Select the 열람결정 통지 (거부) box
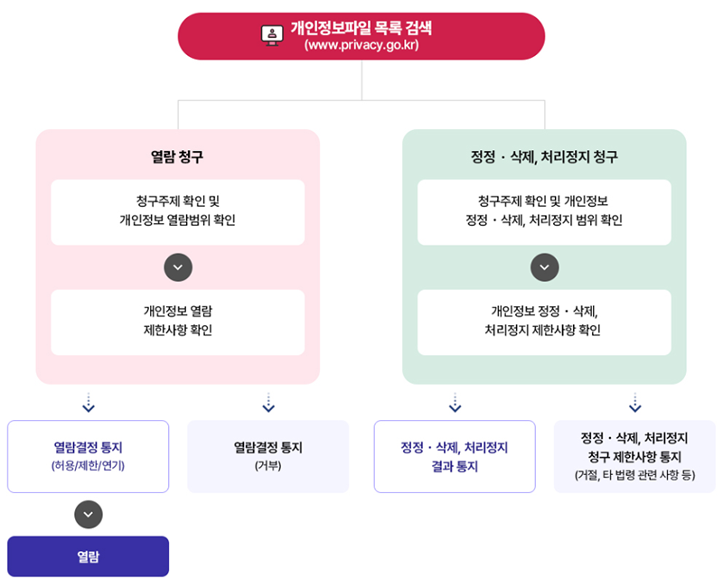The image size is (723, 588). [x=268, y=456]
